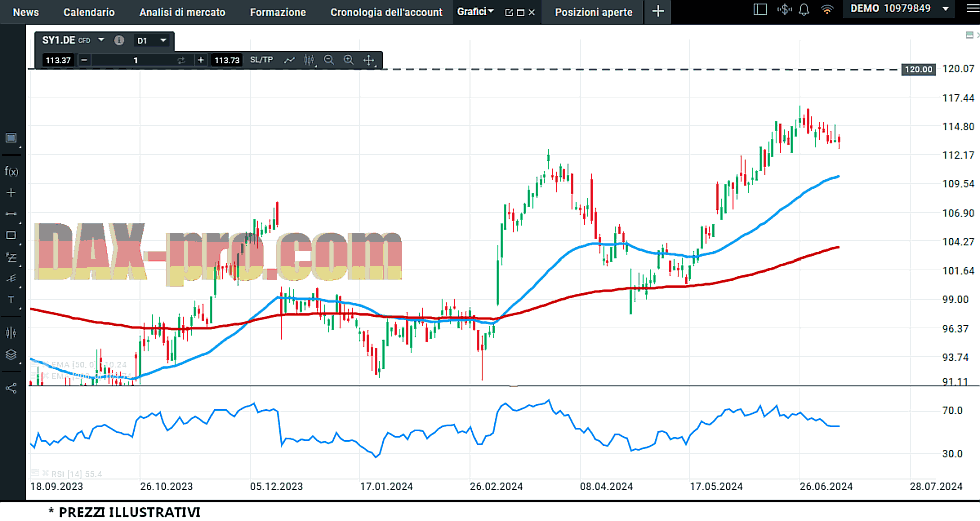Detach the Grafici tab into new window
This screenshot has height=521, width=980.
tap(509, 12)
